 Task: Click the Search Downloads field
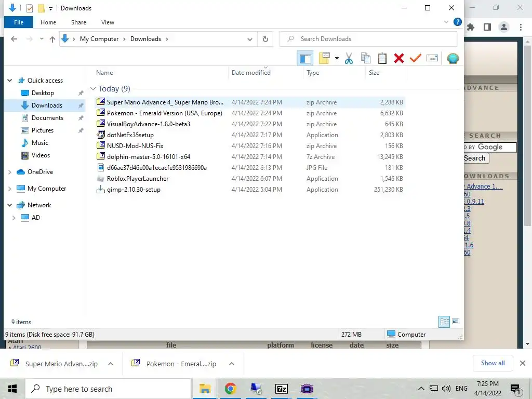point(368,39)
